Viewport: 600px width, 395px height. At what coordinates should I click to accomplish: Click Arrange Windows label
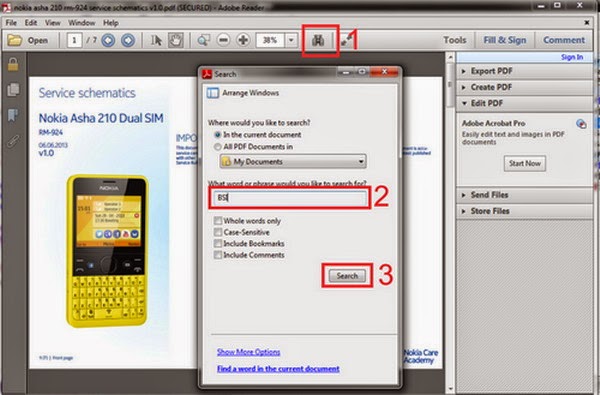click(251, 93)
